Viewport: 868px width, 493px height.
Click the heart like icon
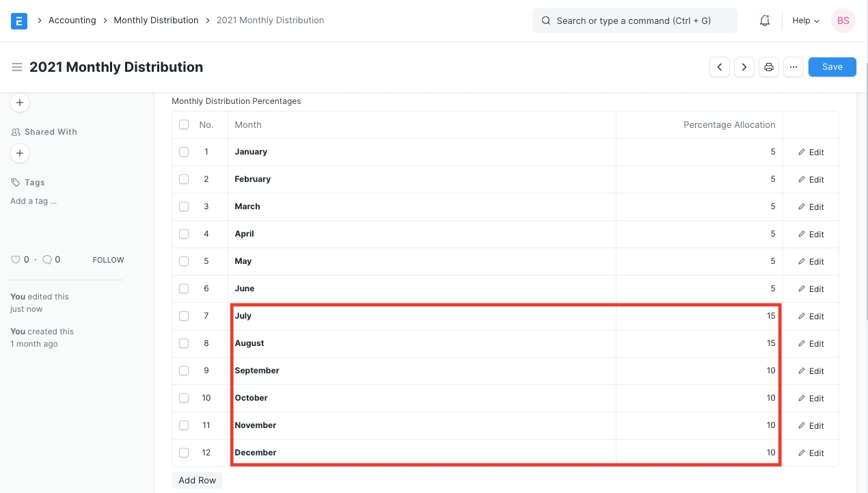tap(16, 260)
